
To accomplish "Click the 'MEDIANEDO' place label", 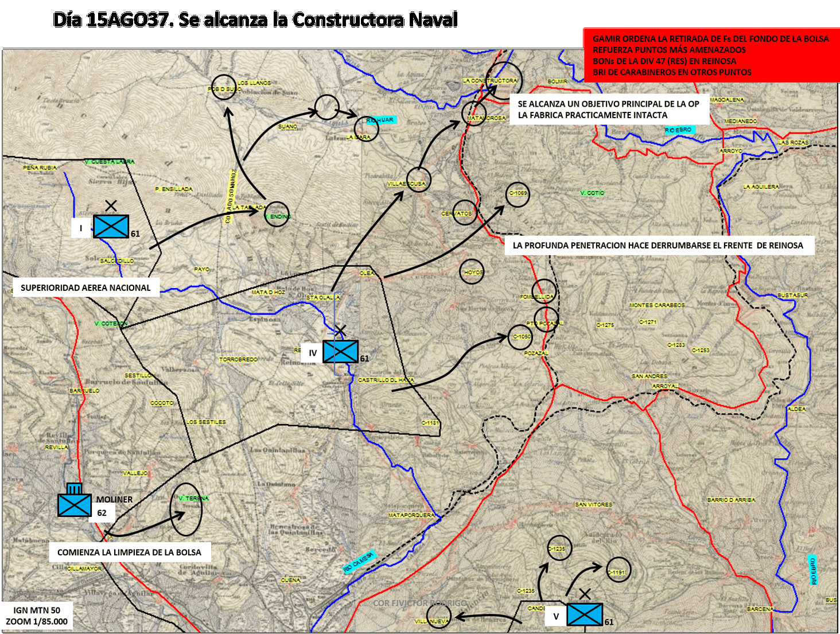I will tap(741, 121).
